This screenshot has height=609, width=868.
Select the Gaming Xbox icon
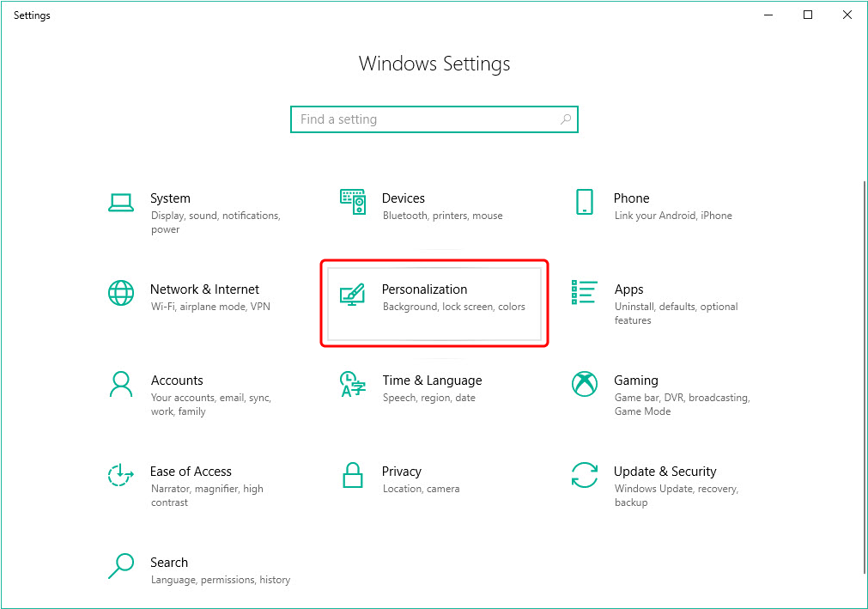coord(585,384)
